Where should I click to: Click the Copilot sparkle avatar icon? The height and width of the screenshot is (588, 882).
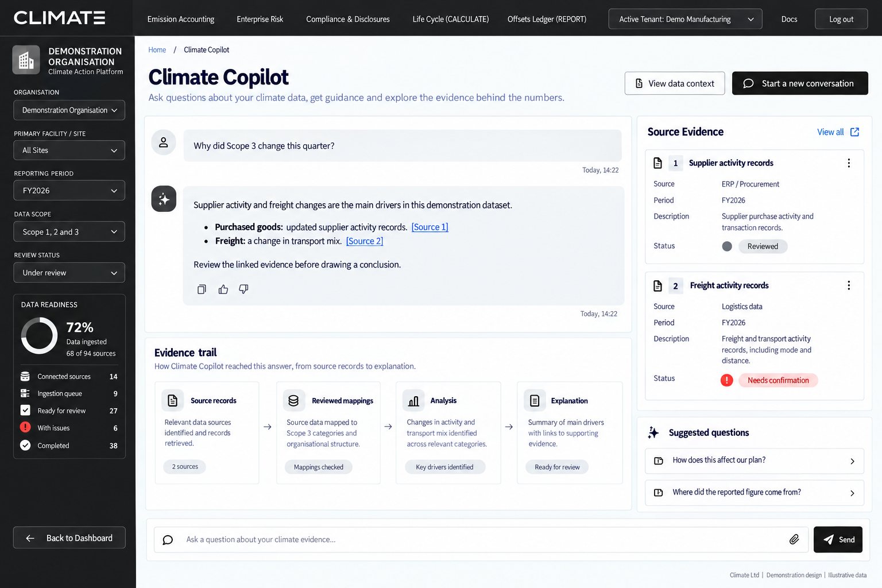(164, 199)
